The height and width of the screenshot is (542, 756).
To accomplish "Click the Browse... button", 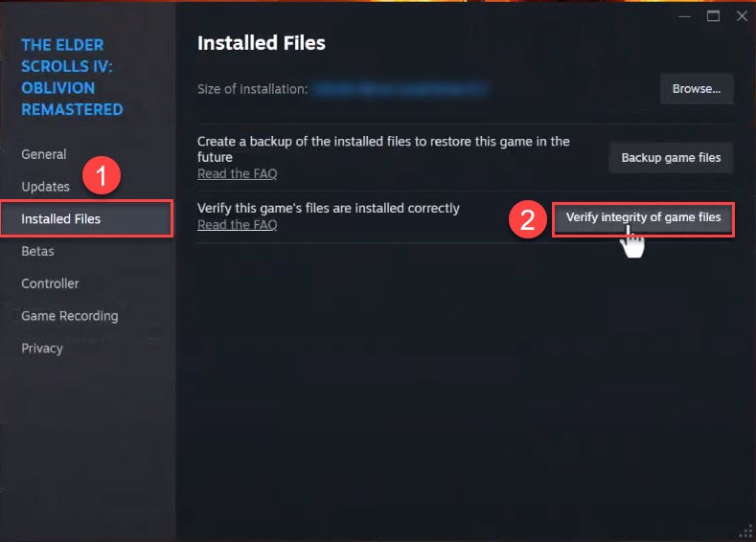I will tap(696, 89).
